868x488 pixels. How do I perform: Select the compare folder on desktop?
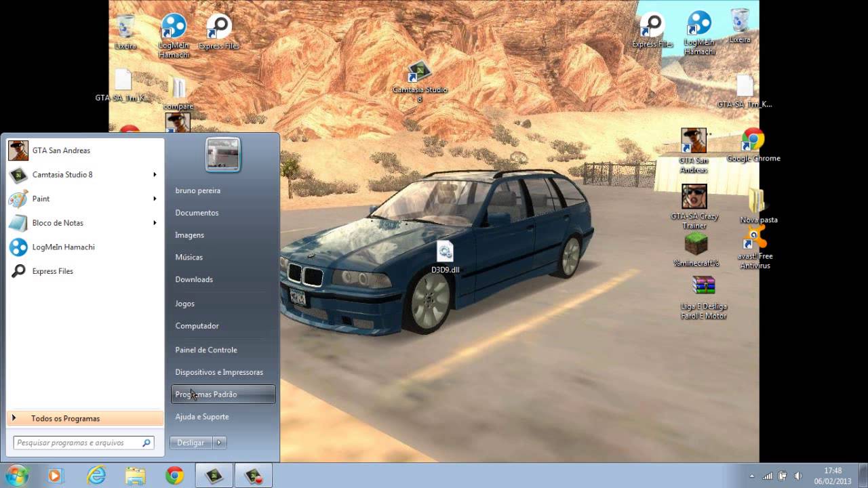click(178, 94)
